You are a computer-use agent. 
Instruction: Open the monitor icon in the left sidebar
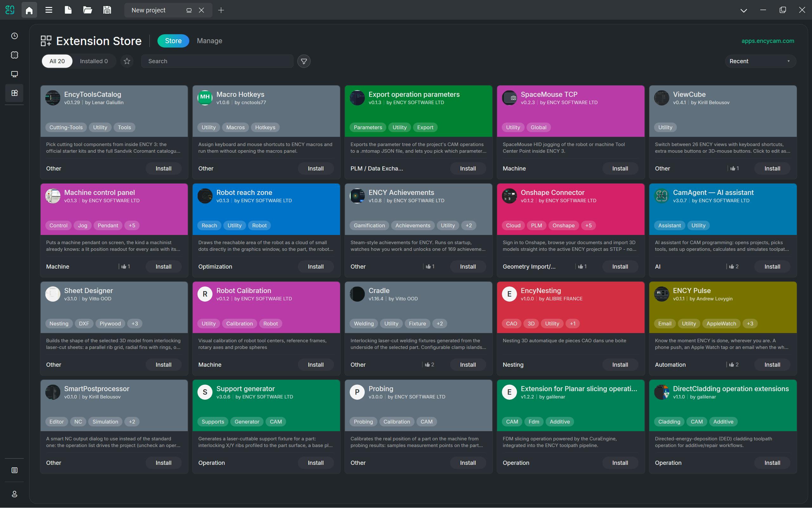pos(14,74)
